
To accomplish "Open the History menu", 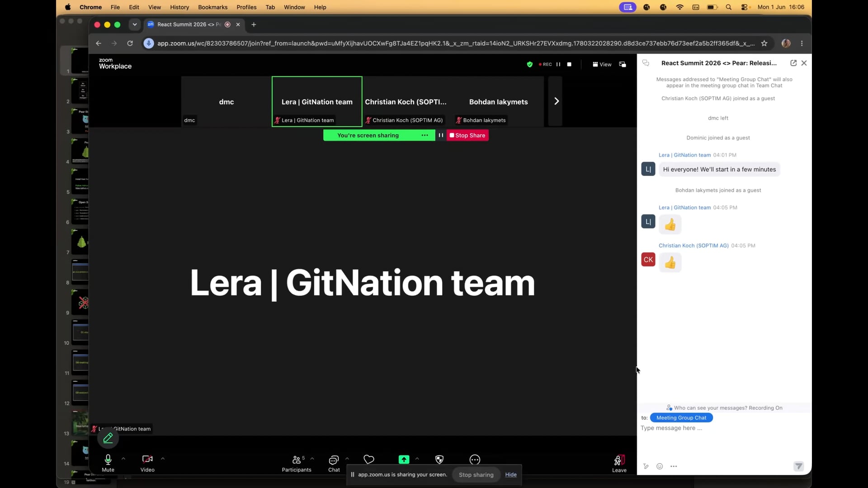I will [179, 7].
